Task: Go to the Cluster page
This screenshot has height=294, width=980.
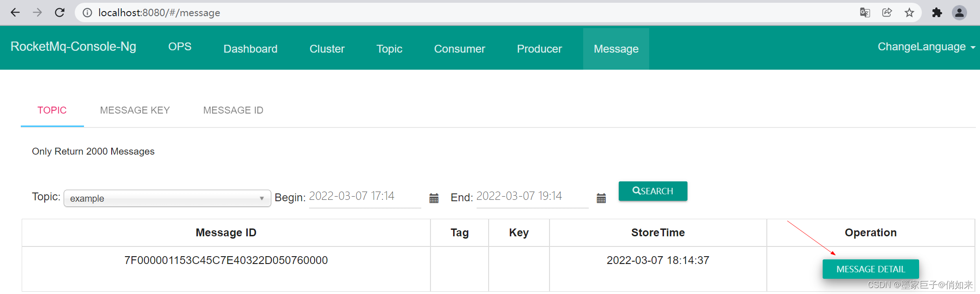Action: tap(327, 49)
